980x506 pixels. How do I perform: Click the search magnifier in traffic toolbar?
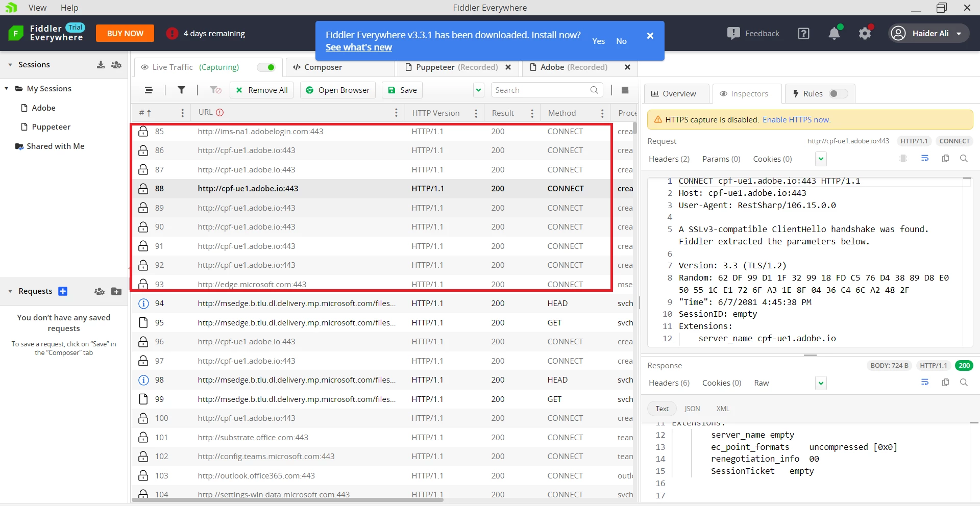click(x=594, y=90)
